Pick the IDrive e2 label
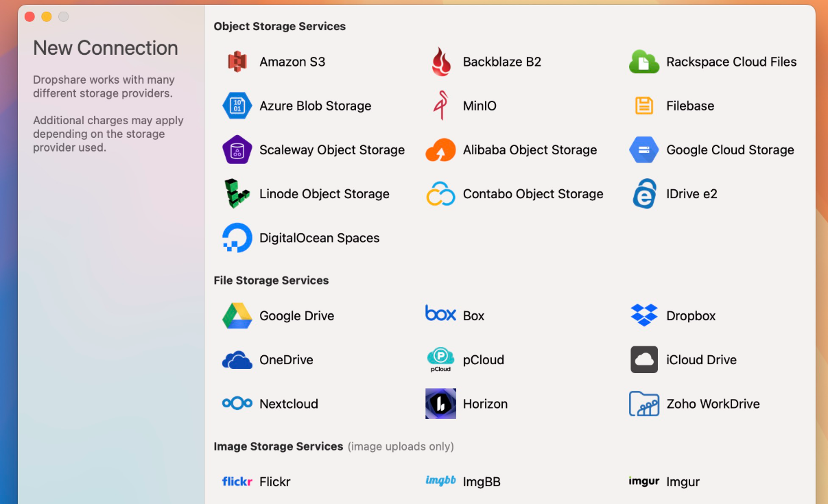This screenshot has height=504, width=828. tap(691, 193)
